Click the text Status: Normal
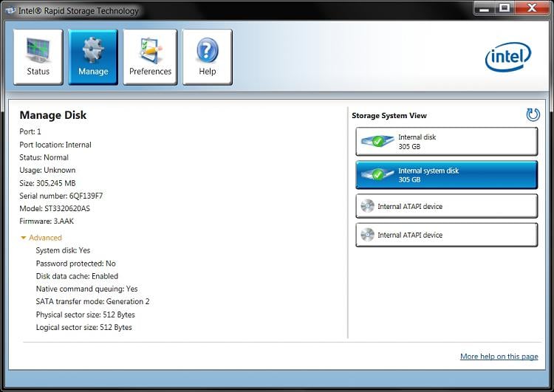 click(x=44, y=157)
